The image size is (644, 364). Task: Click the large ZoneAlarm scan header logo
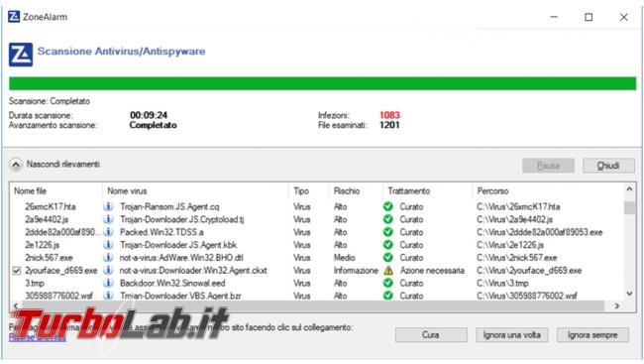point(21,55)
